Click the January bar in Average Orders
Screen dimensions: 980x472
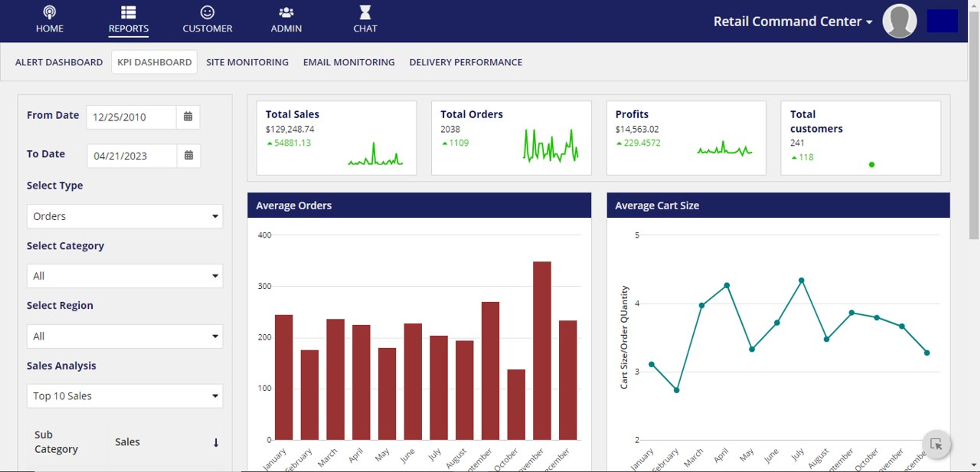coord(284,377)
